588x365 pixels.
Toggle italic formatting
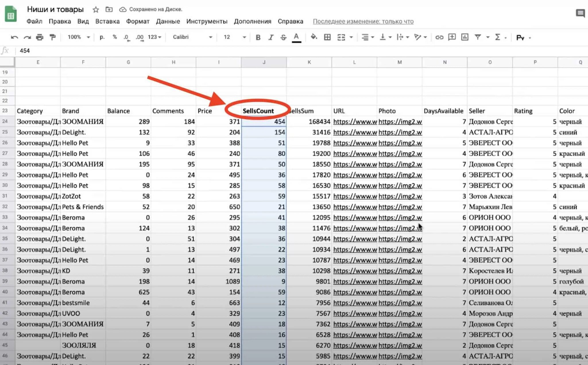[271, 37]
